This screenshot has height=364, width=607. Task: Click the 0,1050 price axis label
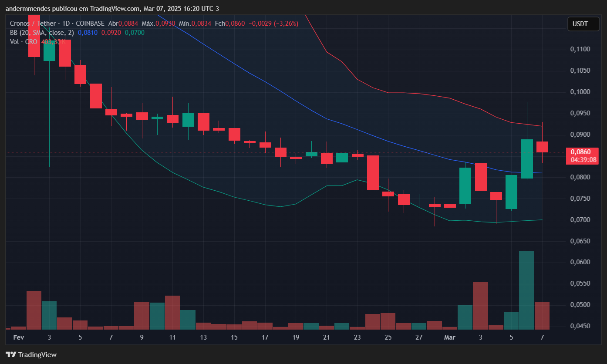[580, 71]
